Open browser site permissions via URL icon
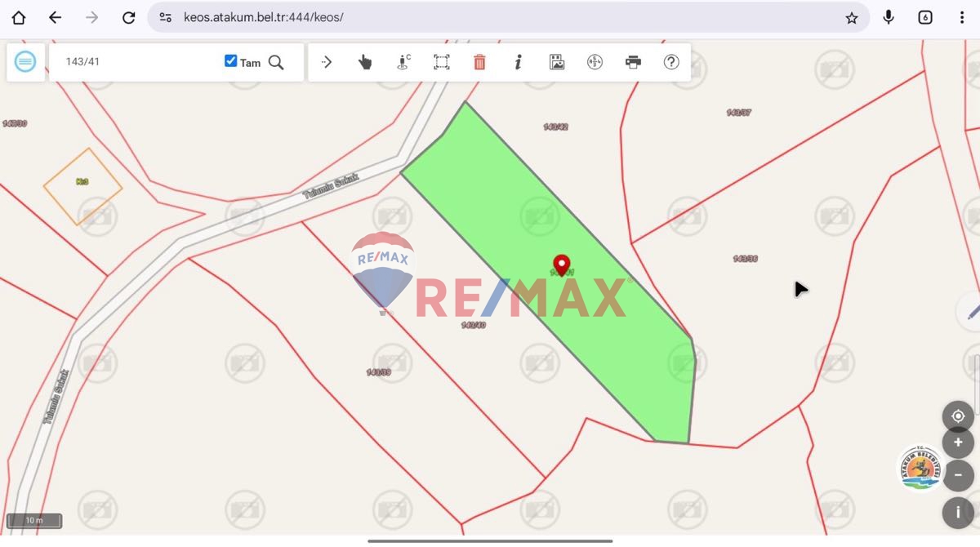Viewport: 980px width, 547px height. [x=166, y=16]
